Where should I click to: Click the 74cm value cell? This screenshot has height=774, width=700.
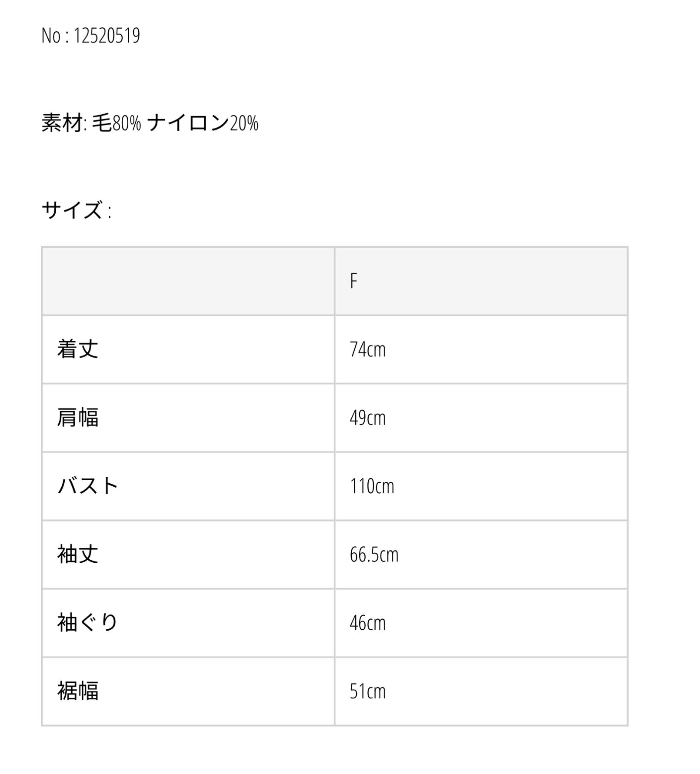[367, 349]
